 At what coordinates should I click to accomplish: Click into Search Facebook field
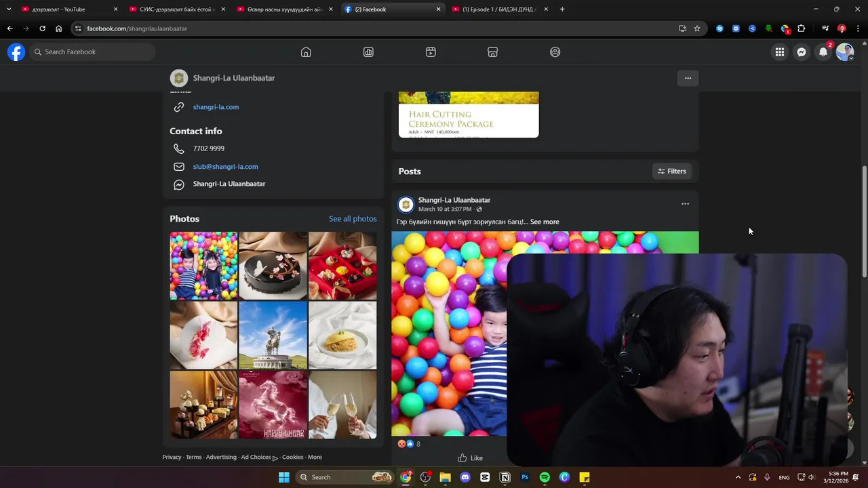click(92, 52)
